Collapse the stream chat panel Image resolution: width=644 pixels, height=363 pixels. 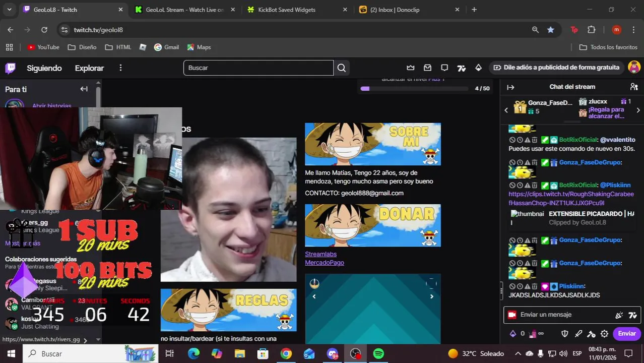point(510,87)
